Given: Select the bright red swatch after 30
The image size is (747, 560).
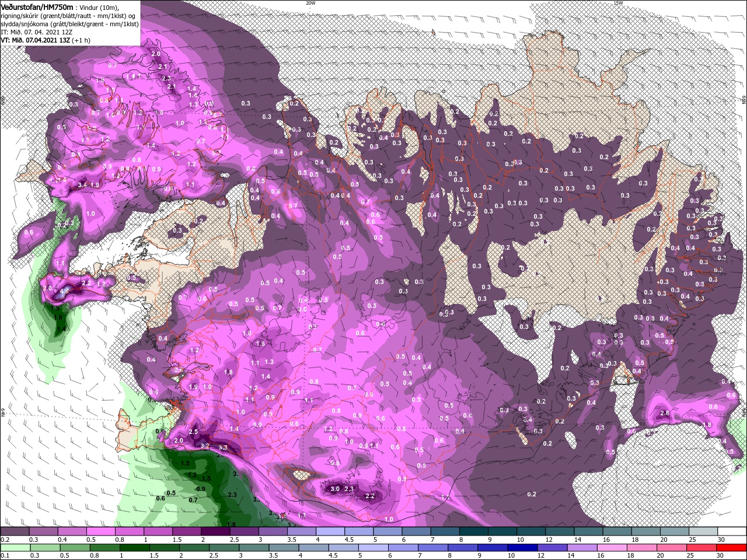Looking at the screenshot, I should 731,548.
